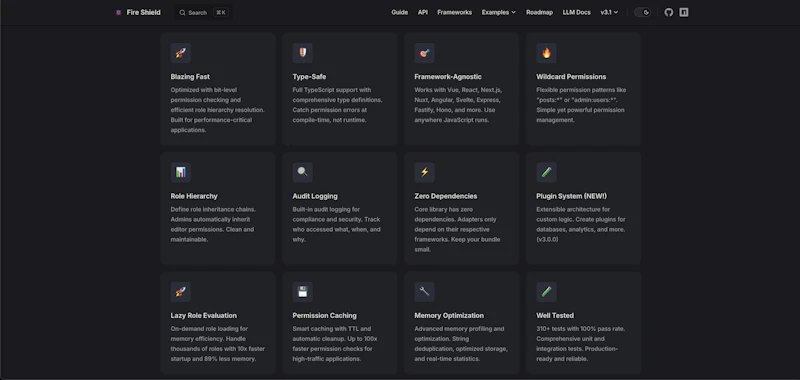The width and height of the screenshot is (800, 380).
Task: Click the Type-Safe heading
Action: point(309,77)
